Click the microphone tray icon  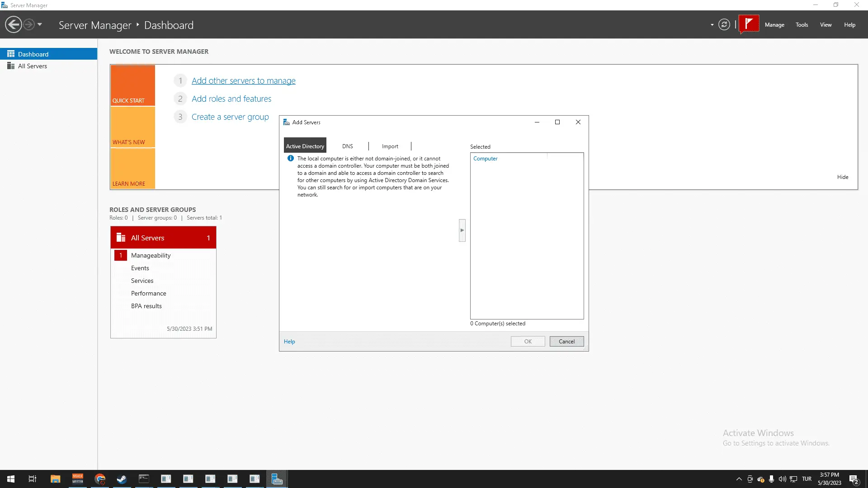[771, 479]
